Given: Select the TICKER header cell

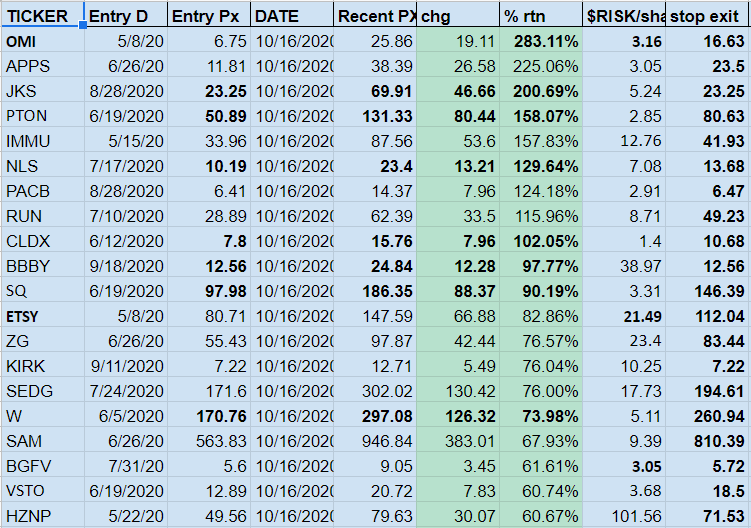Looking at the screenshot, I should (42, 14).
